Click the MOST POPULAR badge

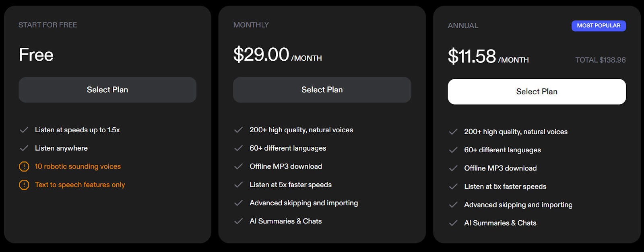(x=599, y=26)
